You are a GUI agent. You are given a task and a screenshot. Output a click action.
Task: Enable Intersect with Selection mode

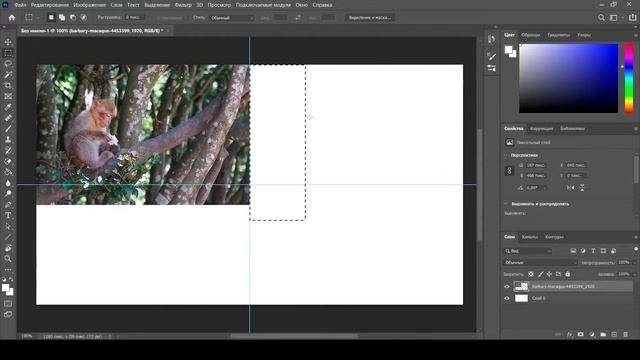84,18
